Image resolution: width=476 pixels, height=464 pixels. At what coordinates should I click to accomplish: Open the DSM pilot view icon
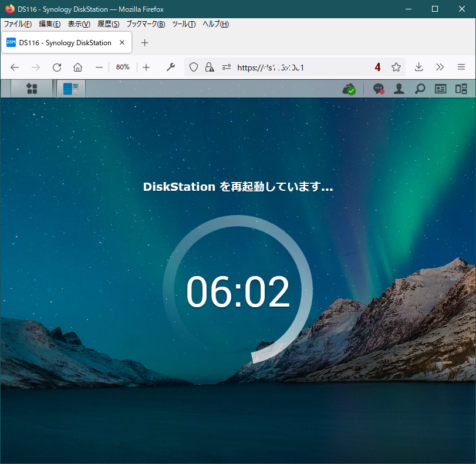pyautogui.click(x=461, y=89)
